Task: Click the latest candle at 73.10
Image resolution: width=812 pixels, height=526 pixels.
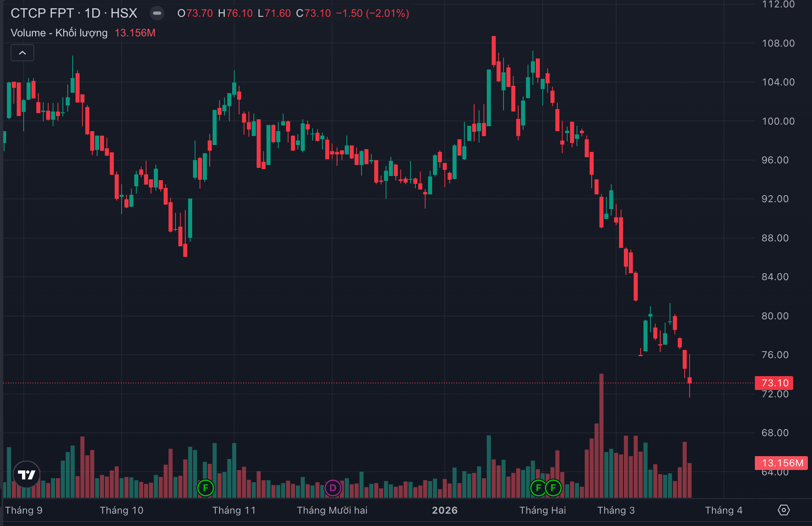Action: [689, 380]
